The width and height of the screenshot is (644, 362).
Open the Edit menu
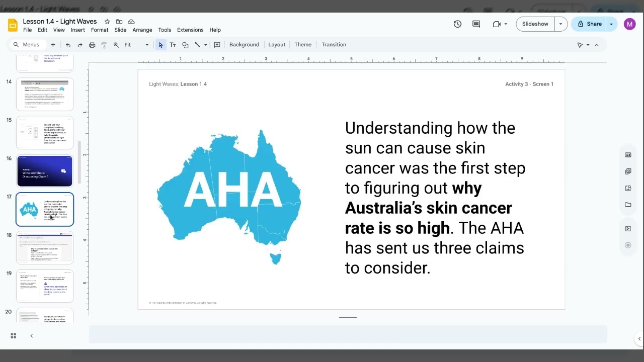[42, 30]
